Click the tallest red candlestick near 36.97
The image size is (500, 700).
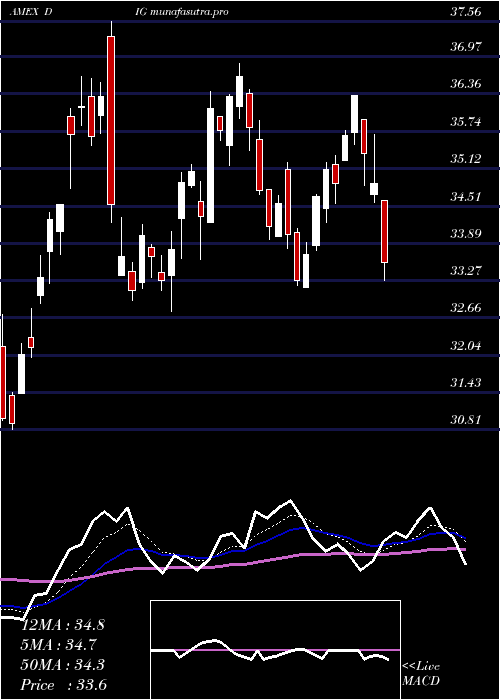[x=111, y=121]
